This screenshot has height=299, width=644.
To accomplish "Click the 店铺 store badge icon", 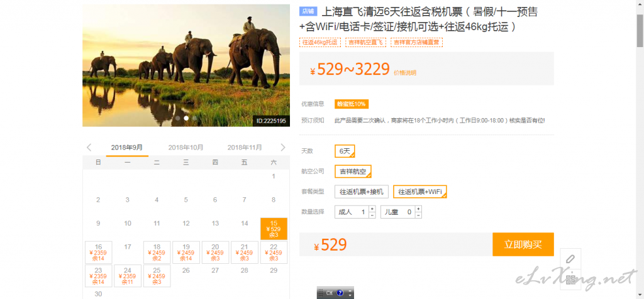I will click(308, 11).
